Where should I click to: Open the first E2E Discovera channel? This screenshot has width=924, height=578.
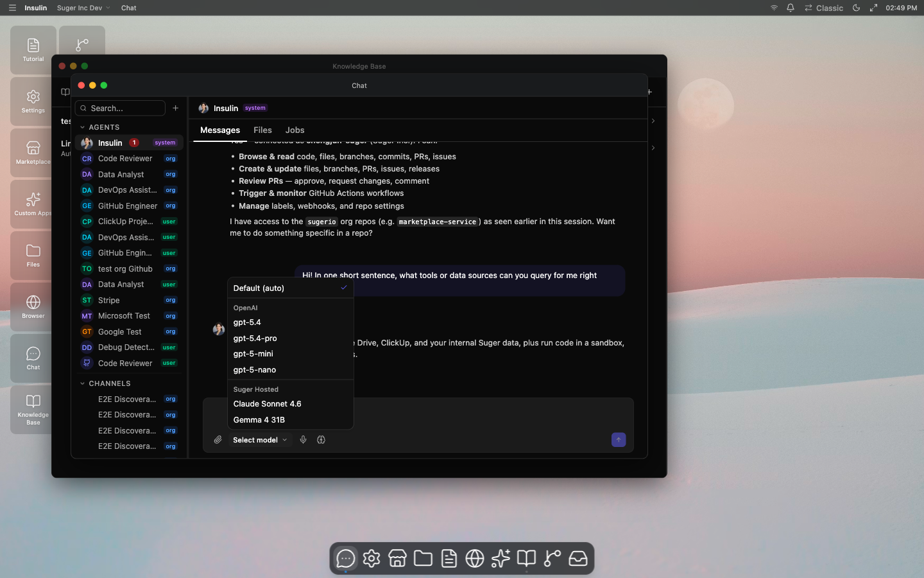point(129,399)
